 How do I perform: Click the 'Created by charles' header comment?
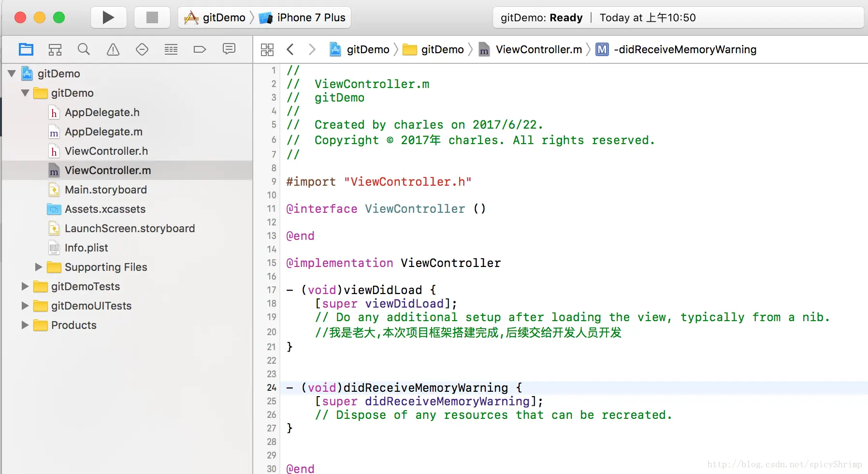[x=415, y=125]
